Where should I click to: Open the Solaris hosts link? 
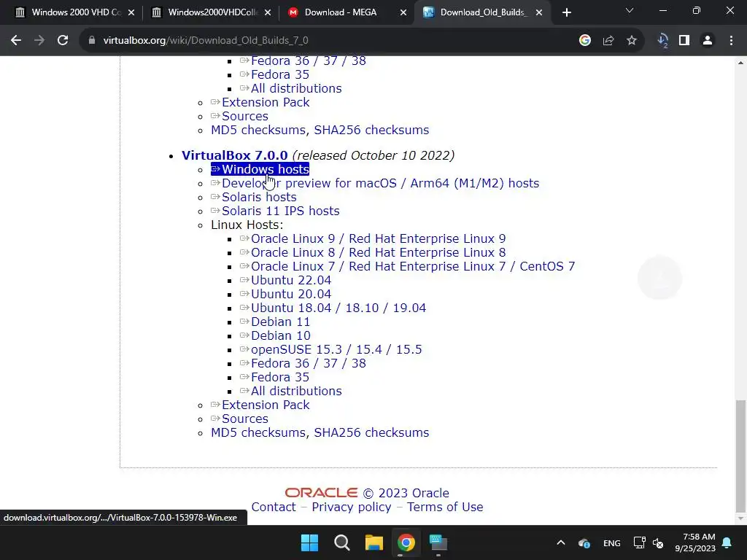[x=254, y=197]
